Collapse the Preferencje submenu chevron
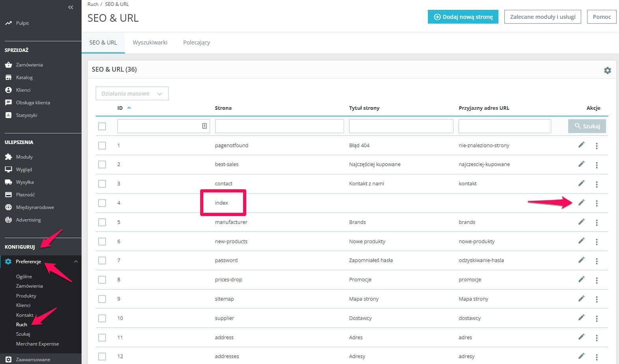 tap(76, 262)
